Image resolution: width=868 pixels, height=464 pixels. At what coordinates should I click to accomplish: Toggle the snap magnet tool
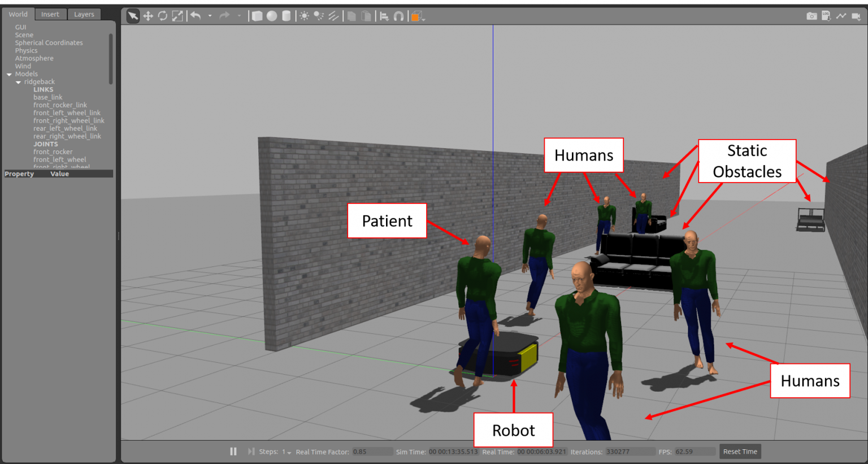[x=399, y=16]
